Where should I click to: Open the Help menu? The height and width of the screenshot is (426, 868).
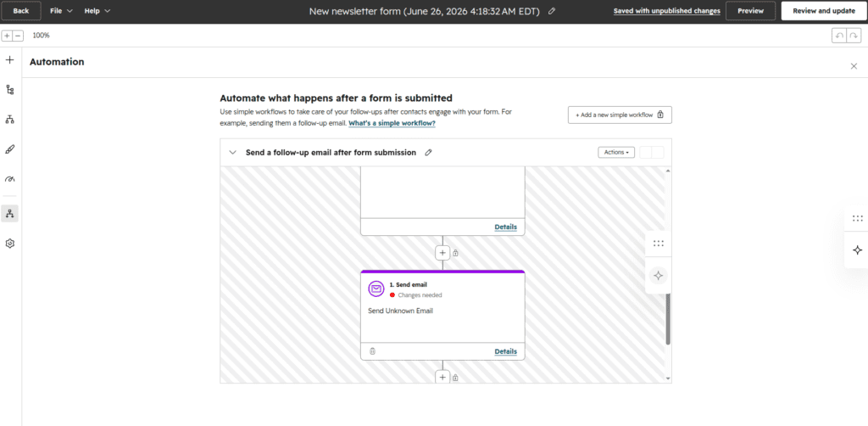(97, 10)
